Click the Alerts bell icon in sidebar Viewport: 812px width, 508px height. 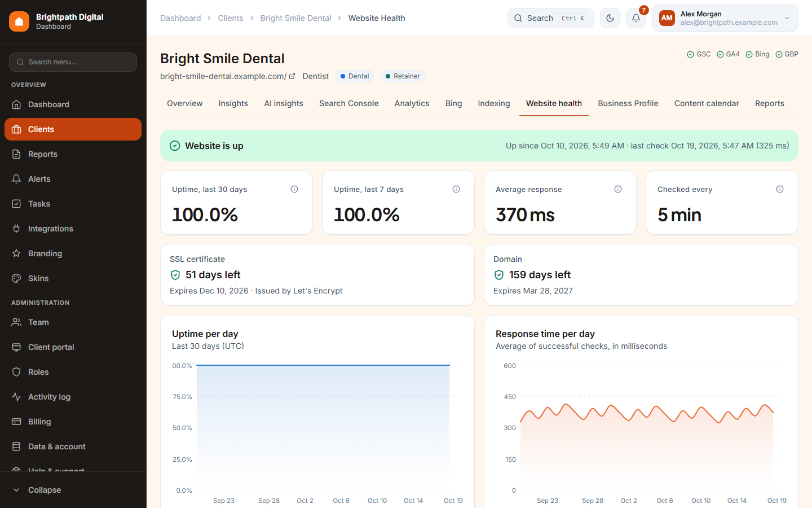[16, 179]
